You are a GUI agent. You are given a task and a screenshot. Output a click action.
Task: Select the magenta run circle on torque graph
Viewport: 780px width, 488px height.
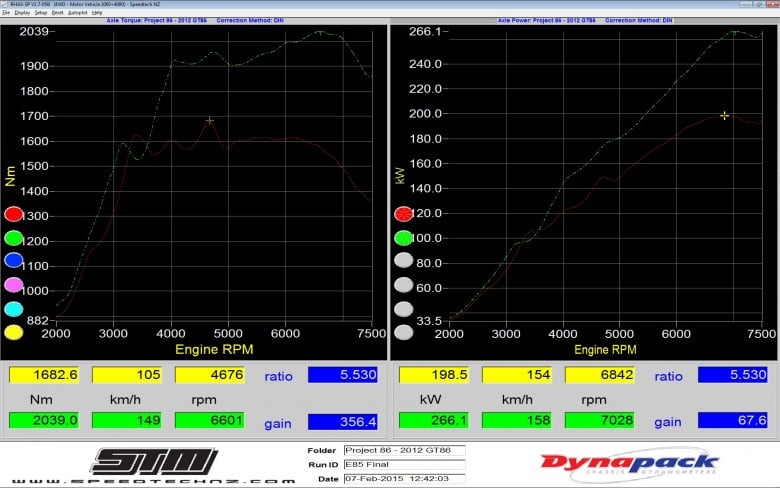(13, 285)
